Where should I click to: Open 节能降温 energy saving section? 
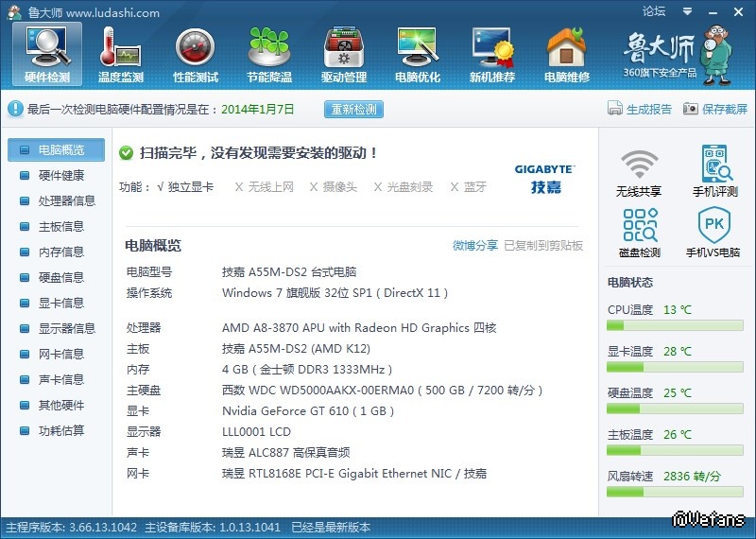[x=269, y=55]
